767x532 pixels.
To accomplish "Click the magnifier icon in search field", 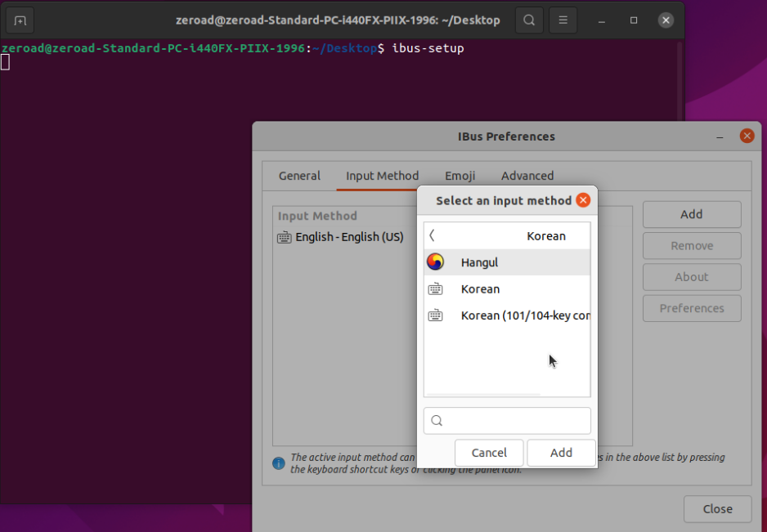I will [437, 421].
